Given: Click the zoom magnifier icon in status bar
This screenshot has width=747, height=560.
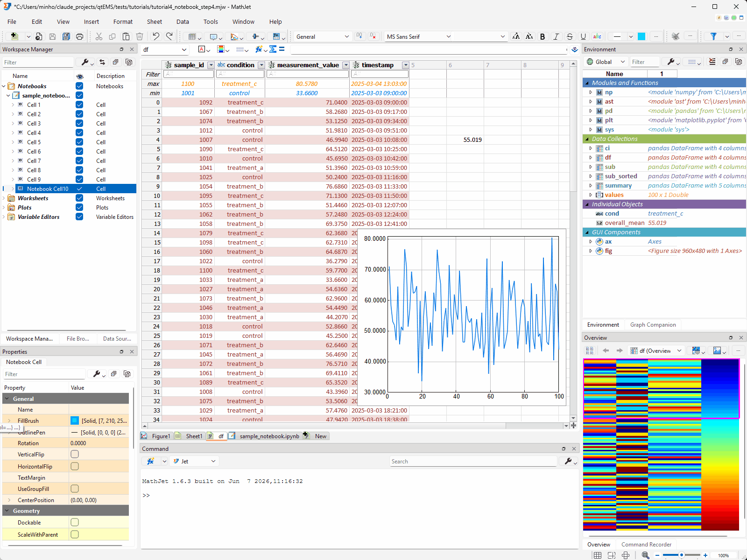Looking at the screenshot, I should pos(646,555).
